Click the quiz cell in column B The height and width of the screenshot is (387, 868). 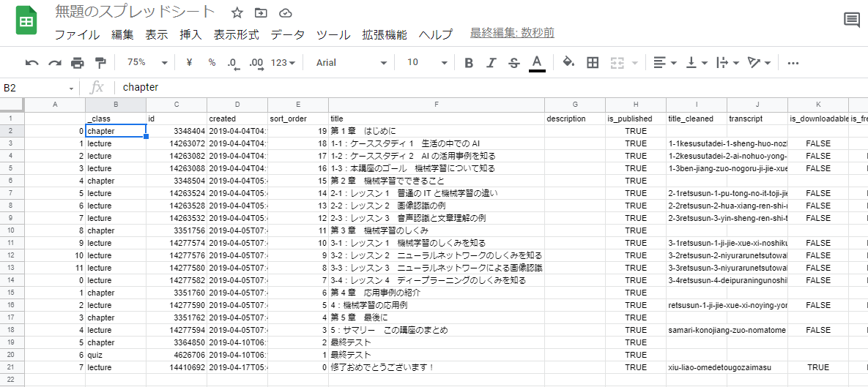(x=116, y=354)
